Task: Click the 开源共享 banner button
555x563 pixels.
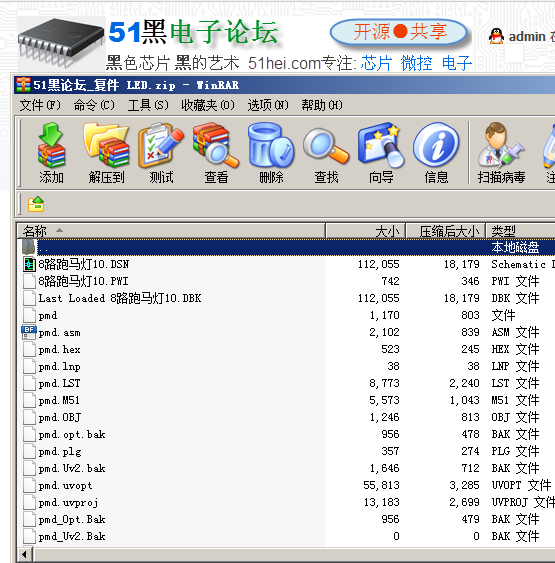Action: (398, 32)
